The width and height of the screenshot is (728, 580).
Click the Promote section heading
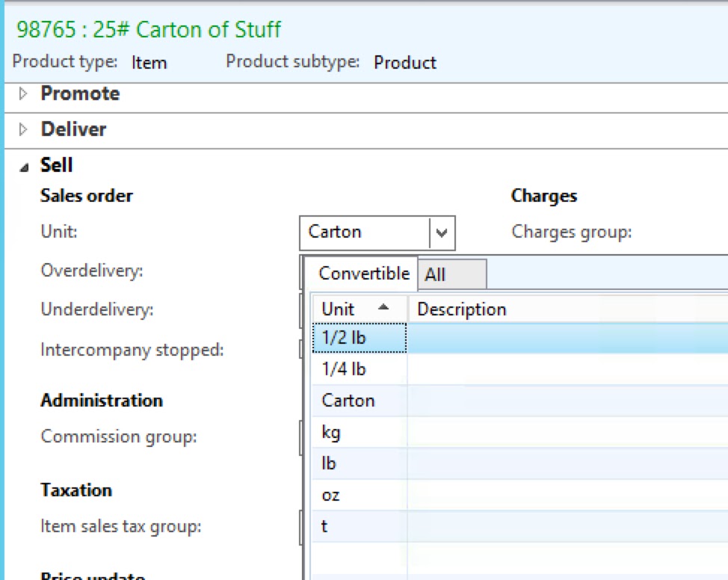tap(80, 94)
